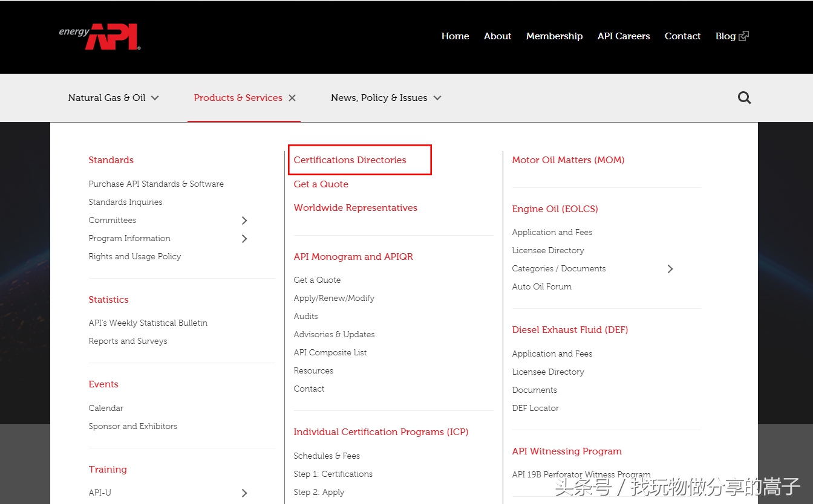Open API 19B Perforator Witness Program
The width and height of the screenshot is (813, 504).
pyautogui.click(x=581, y=474)
